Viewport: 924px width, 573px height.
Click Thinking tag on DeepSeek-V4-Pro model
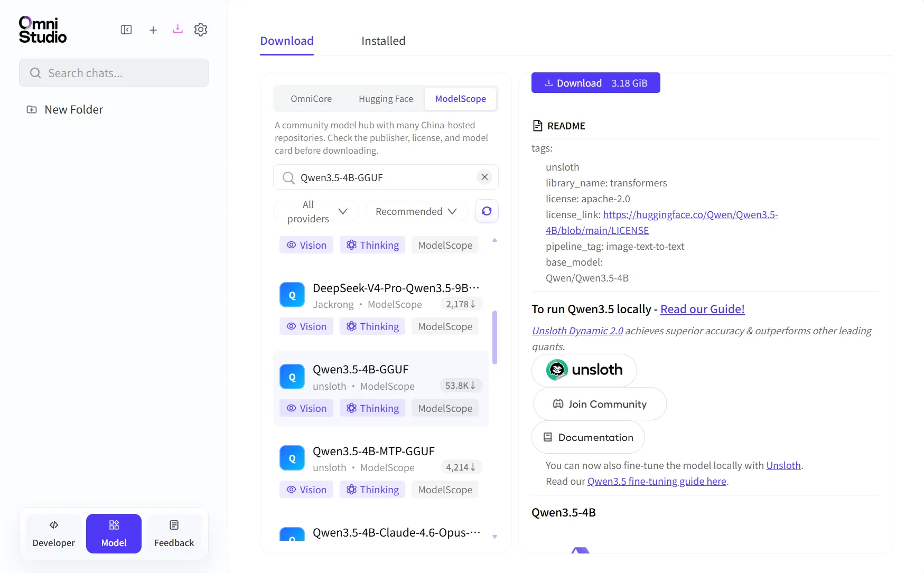[x=372, y=326]
